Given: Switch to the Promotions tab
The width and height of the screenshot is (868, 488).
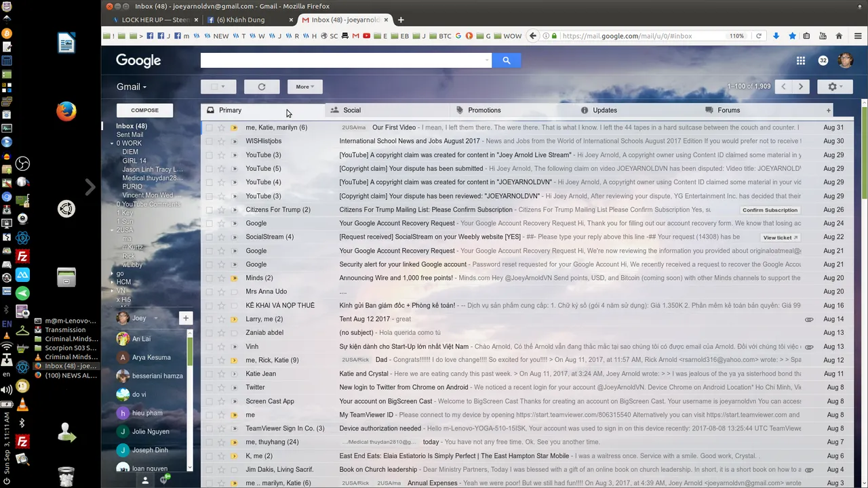Looking at the screenshot, I should 513,110.
